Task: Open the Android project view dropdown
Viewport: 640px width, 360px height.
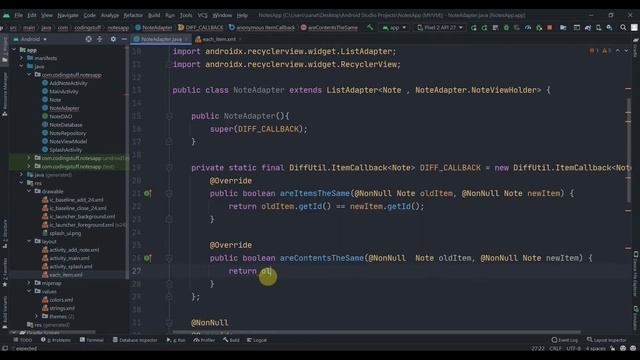Action: 31,39
